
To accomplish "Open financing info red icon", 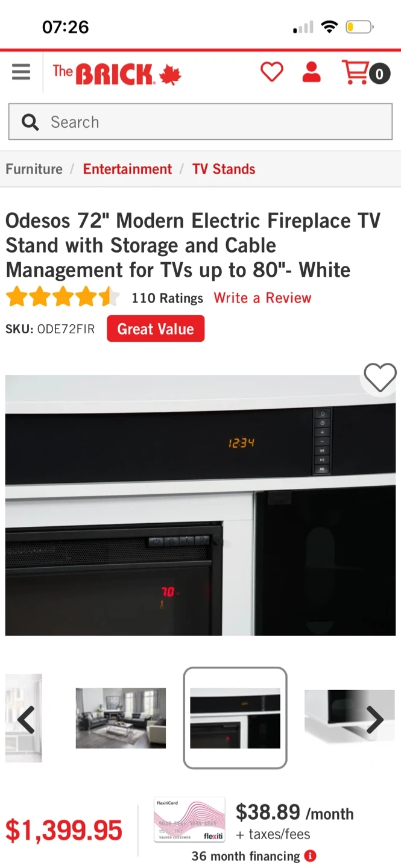I will (311, 855).
